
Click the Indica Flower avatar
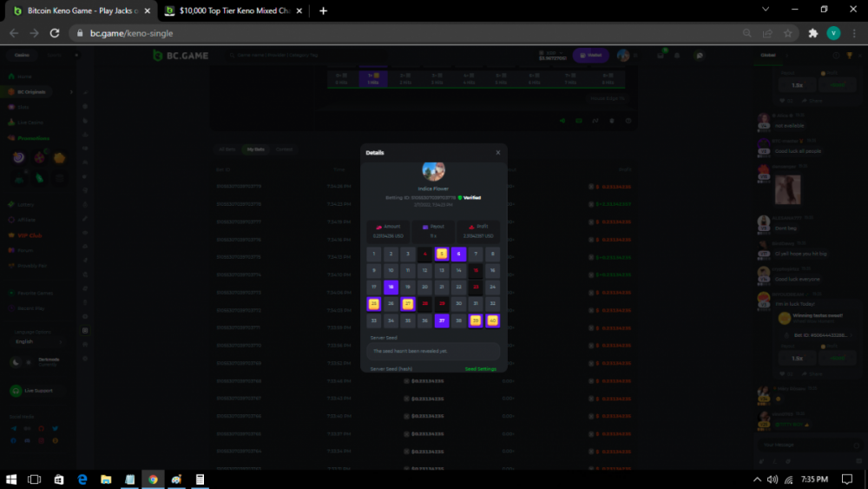coord(433,171)
